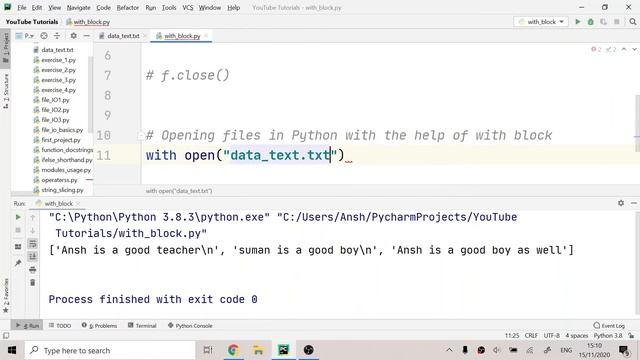Image resolution: width=640 pixels, height=360 pixels.
Task: Click the taskbar search box
Action: 110,350
